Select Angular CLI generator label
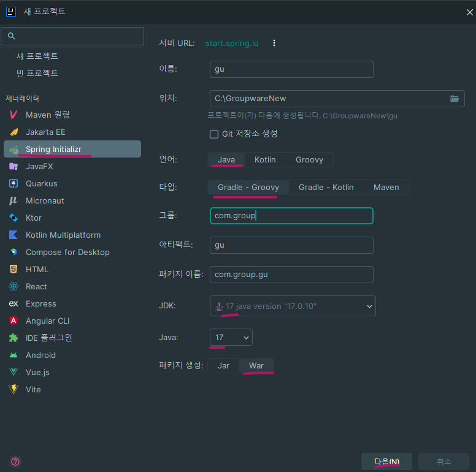476x472 pixels. pos(48,321)
